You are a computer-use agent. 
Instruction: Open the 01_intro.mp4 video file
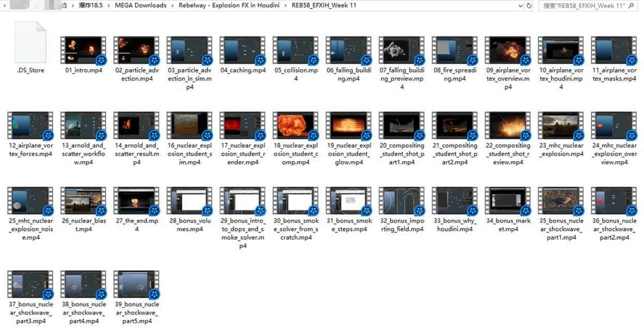click(83, 51)
